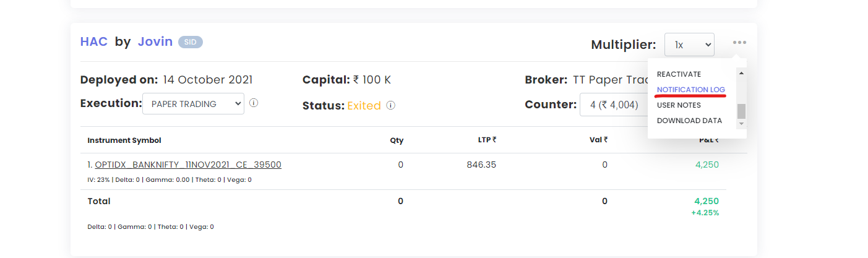
Task: Click the Instrument Symbol column header
Action: point(124,140)
